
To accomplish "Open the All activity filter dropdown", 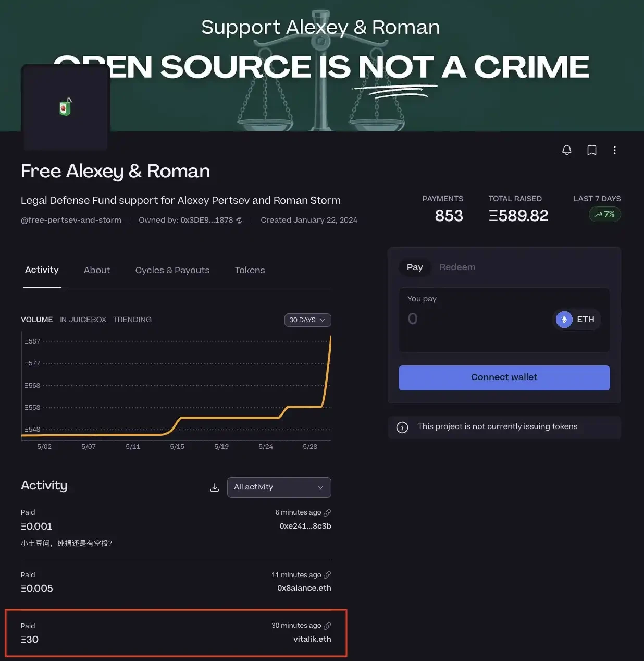I will [x=279, y=487].
